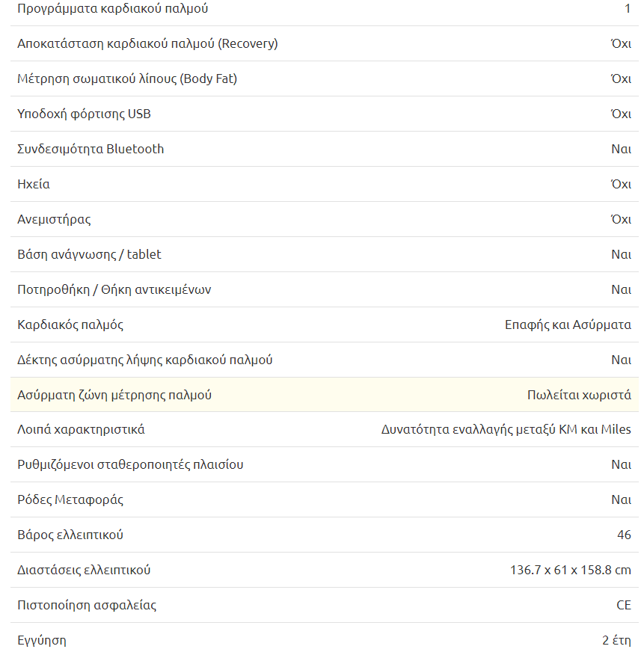The width and height of the screenshot is (644, 658).
Task: Click the warranty value '2 έτη'
Action: pyautogui.click(x=616, y=640)
